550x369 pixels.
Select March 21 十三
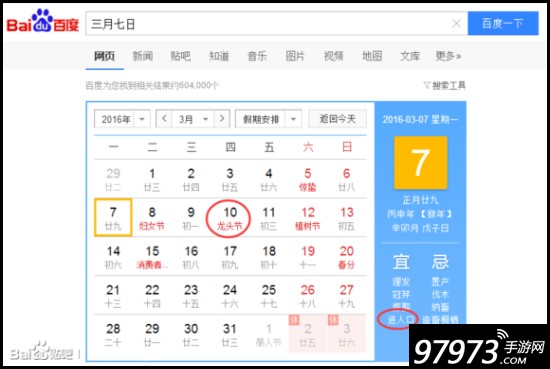pos(113,296)
